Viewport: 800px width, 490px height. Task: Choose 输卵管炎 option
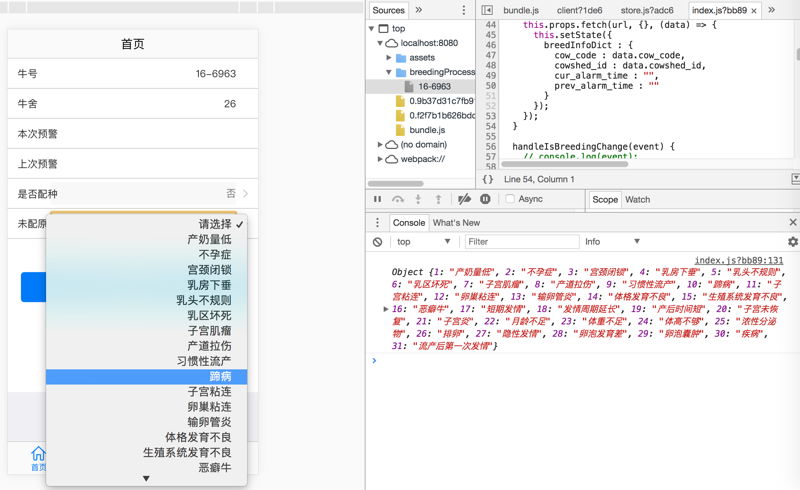pos(146,422)
